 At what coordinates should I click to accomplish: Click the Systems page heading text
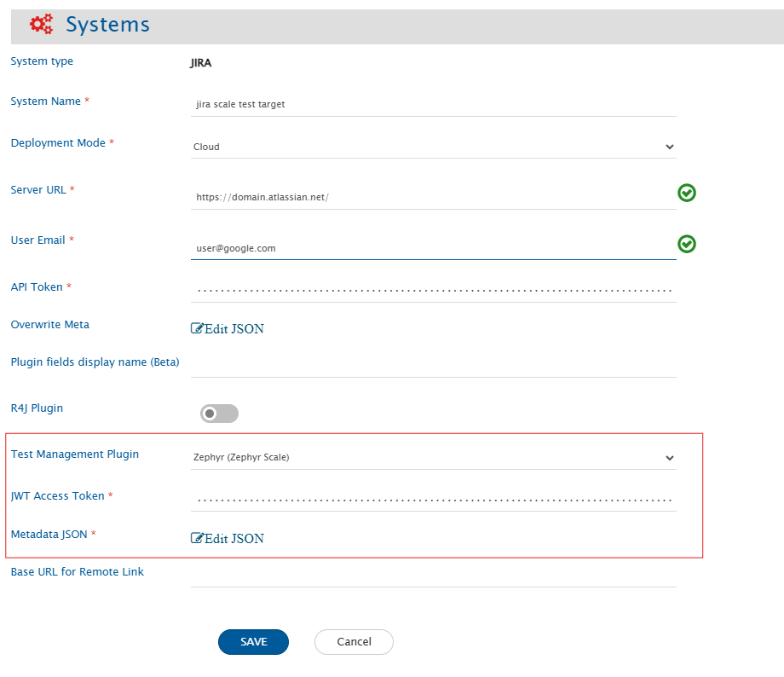pyautogui.click(x=107, y=25)
